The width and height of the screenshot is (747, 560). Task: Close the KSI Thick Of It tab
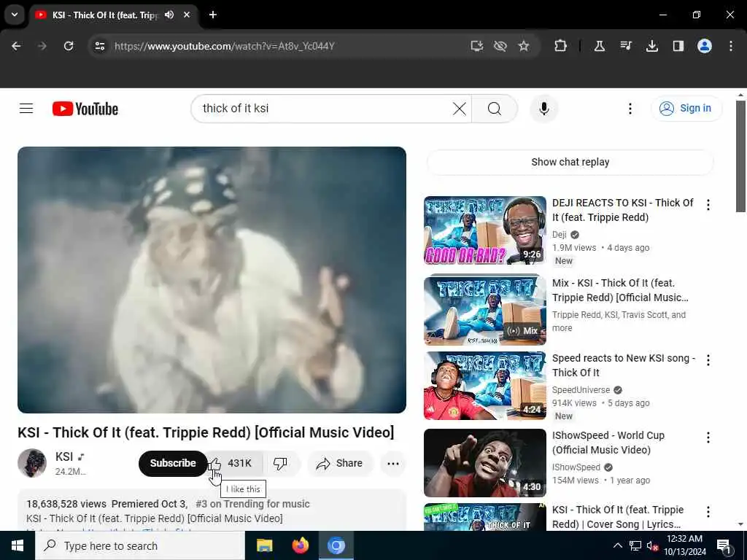tap(187, 15)
